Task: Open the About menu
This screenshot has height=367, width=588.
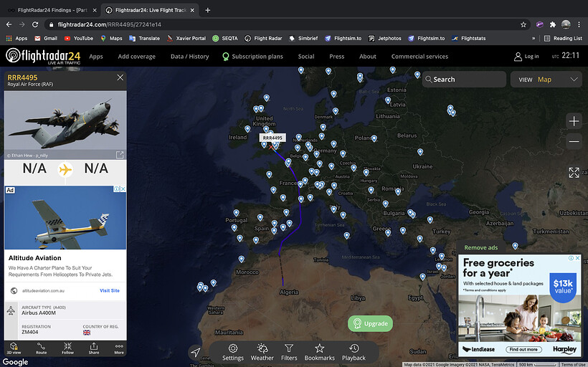Action: pos(367,57)
